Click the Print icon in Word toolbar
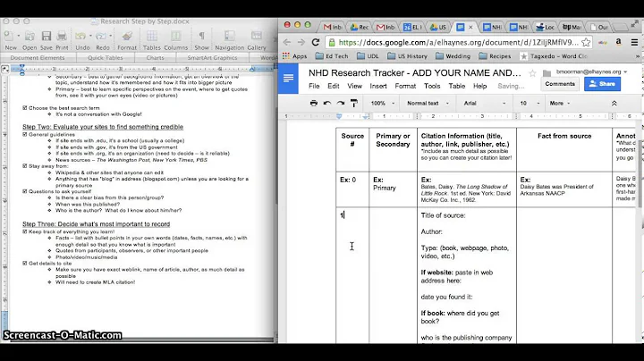 tap(62, 37)
